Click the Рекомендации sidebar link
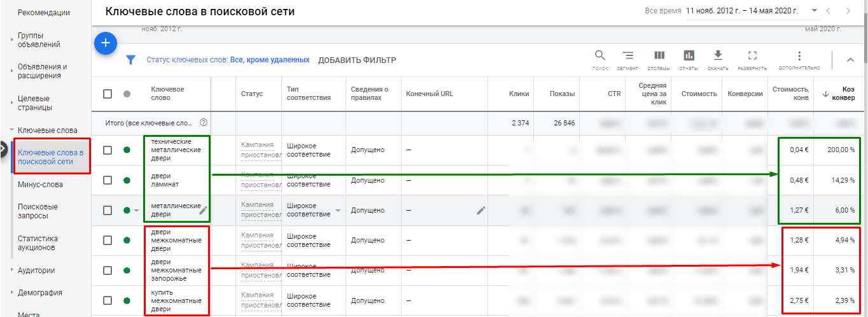This screenshot has height=317, width=868. 44,13
